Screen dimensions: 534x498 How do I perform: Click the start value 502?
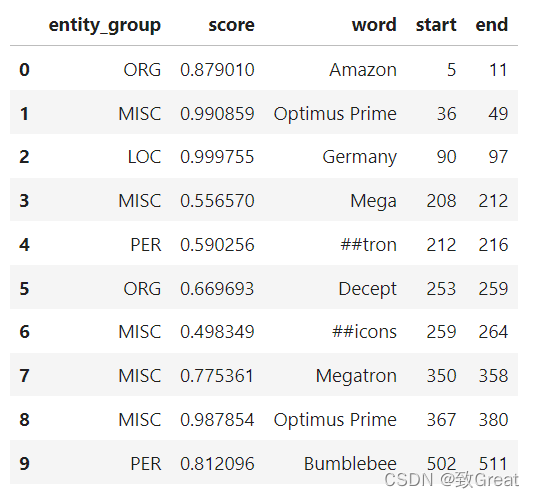point(441,464)
